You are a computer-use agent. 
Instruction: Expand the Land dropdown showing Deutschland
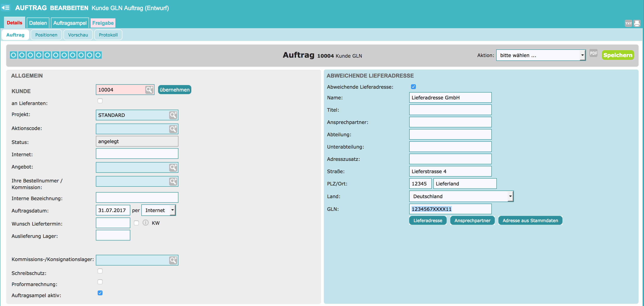pyautogui.click(x=461, y=196)
